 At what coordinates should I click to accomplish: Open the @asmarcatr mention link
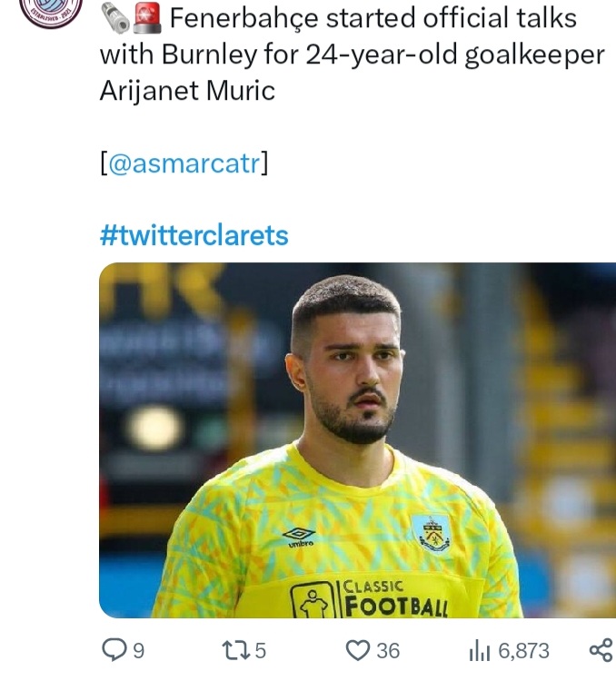coord(184,164)
